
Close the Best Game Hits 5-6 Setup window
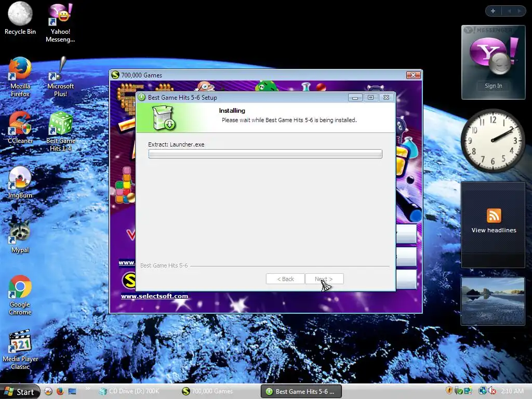click(386, 97)
